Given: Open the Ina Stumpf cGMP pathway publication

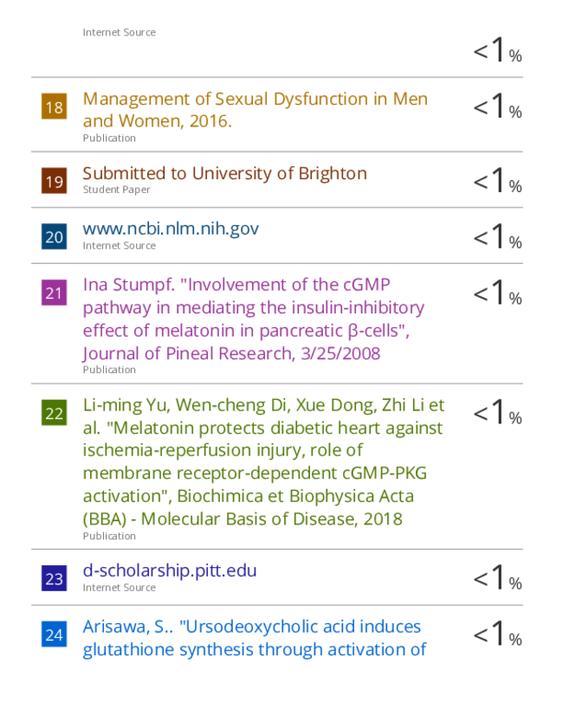Looking at the screenshot, I should (x=254, y=319).
